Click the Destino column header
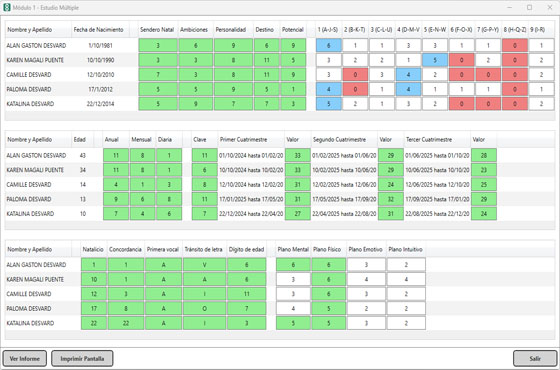 coord(266,30)
